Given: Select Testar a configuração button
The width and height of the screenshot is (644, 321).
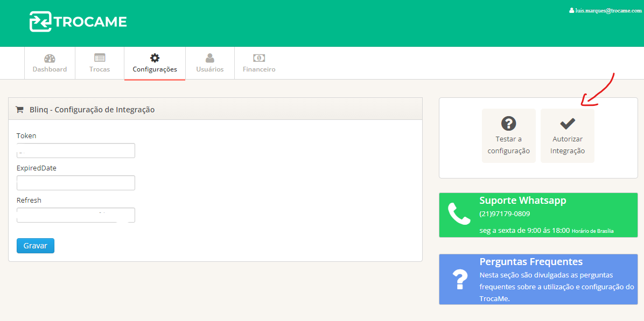Looking at the screenshot, I should tap(508, 135).
